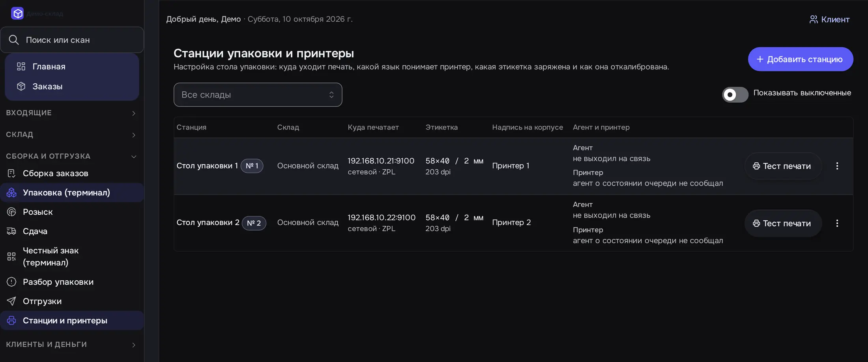The image size is (868, 362).
Task: Click the Принтер 2 cell
Action: tap(511, 223)
